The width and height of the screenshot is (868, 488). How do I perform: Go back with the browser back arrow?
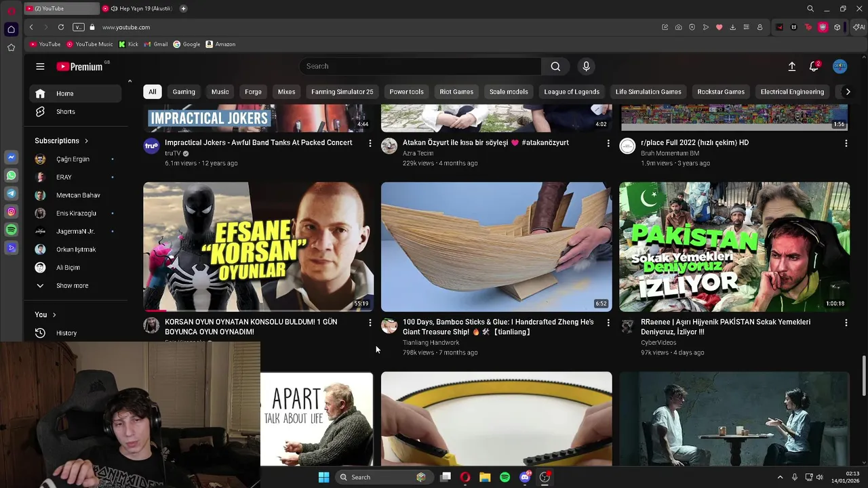31,27
